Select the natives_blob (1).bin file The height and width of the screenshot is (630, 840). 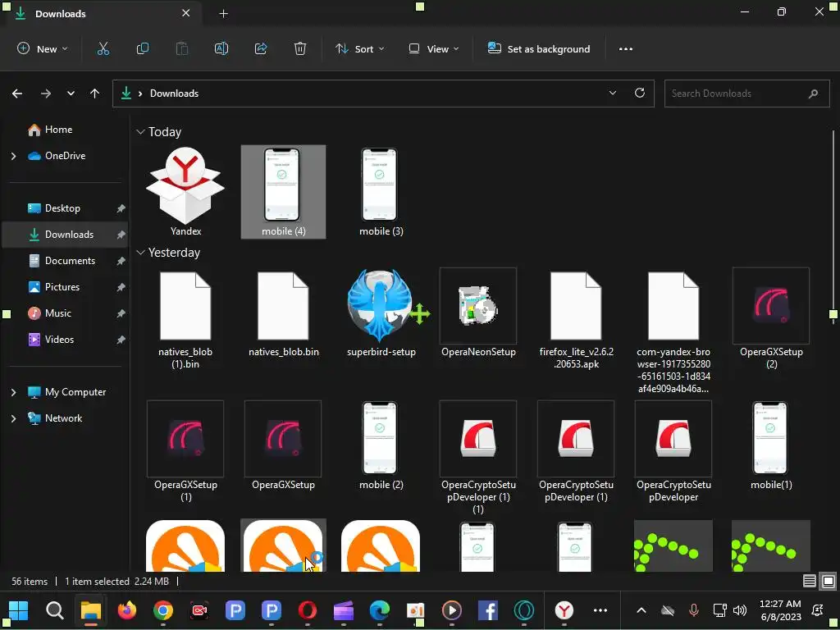click(185, 319)
